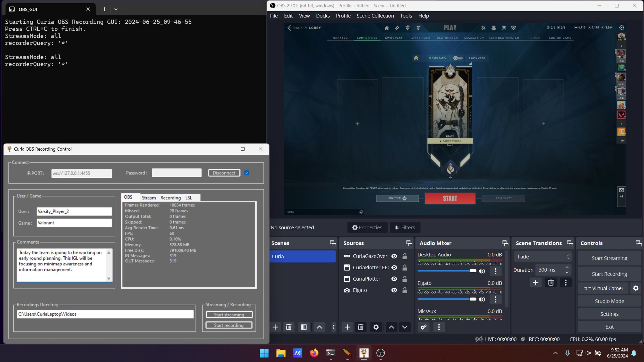Image resolution: width=644 pixels, height=362 pixels.
Task: Click Start streaming in Curia control
Action: click(229, 315)
